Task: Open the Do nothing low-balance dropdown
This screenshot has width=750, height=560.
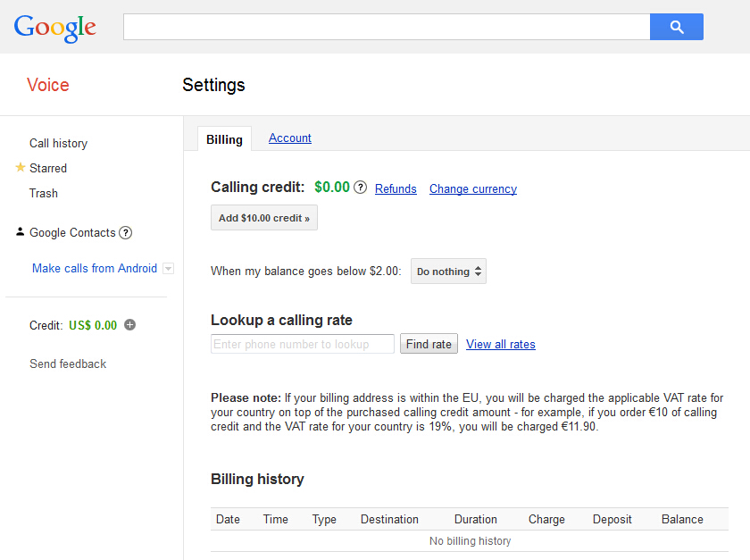Action: click(x=448, y=272)
